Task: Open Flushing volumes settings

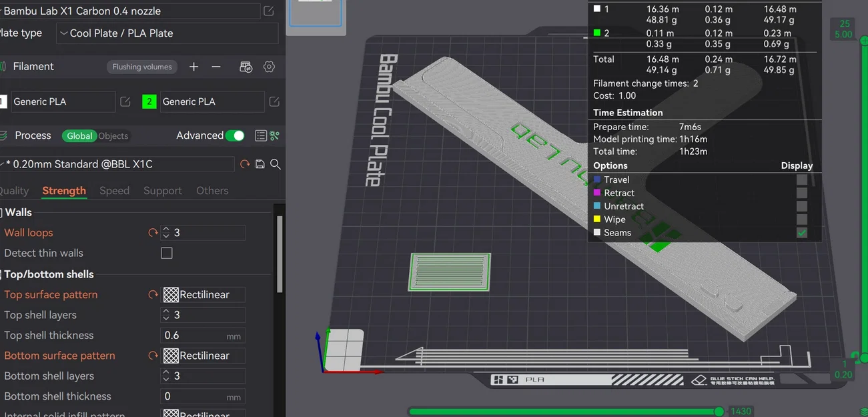Action: point(142,67)
